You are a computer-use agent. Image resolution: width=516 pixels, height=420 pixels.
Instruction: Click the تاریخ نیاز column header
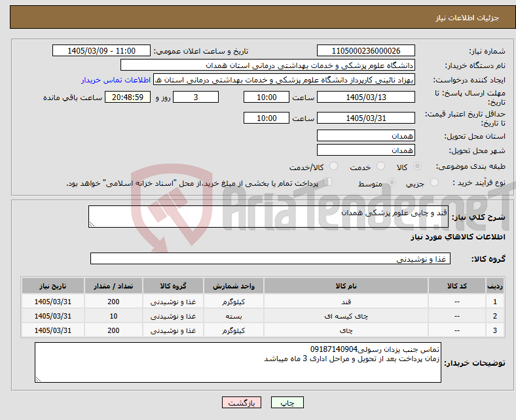pyautogui.click(x=53, y=286)
